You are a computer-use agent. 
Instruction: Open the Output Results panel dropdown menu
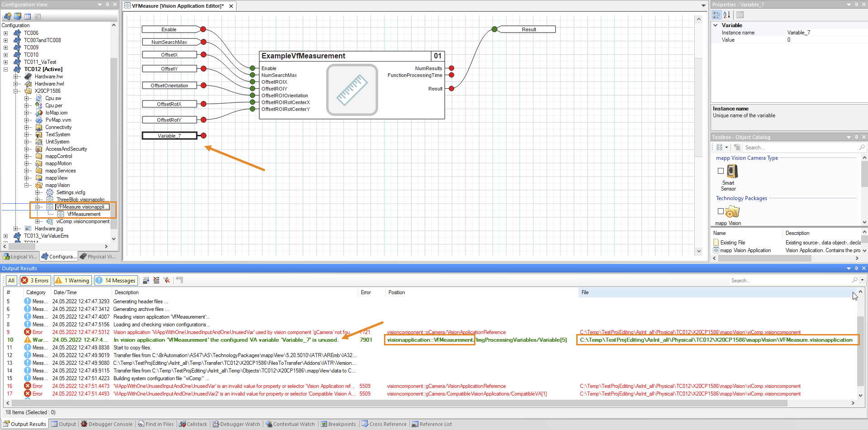849,268
